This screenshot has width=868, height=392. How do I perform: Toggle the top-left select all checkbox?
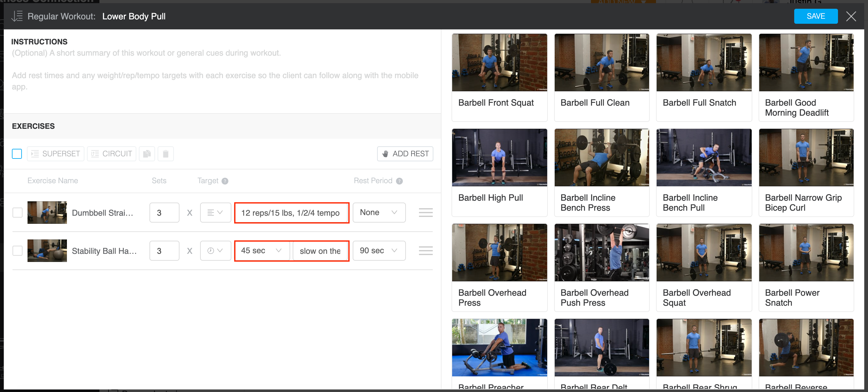point(17,154)
